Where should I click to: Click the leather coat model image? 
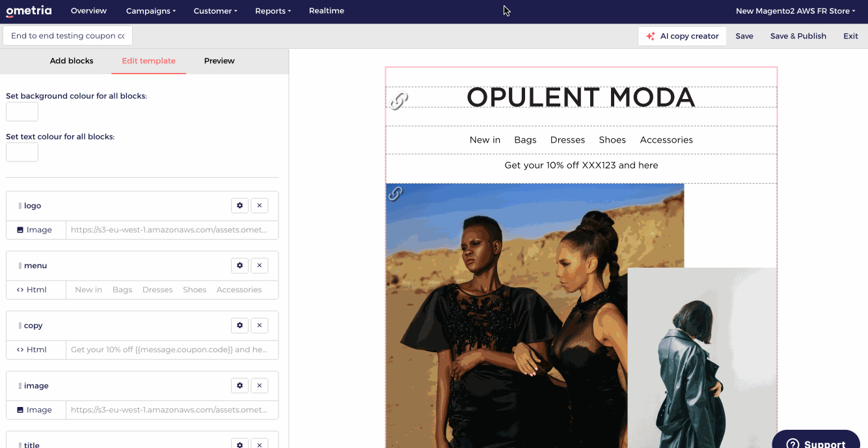[x=702, y=357]
